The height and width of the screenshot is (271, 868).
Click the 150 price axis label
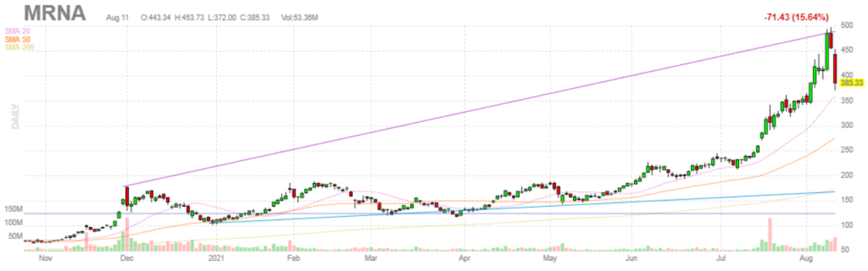847,200
